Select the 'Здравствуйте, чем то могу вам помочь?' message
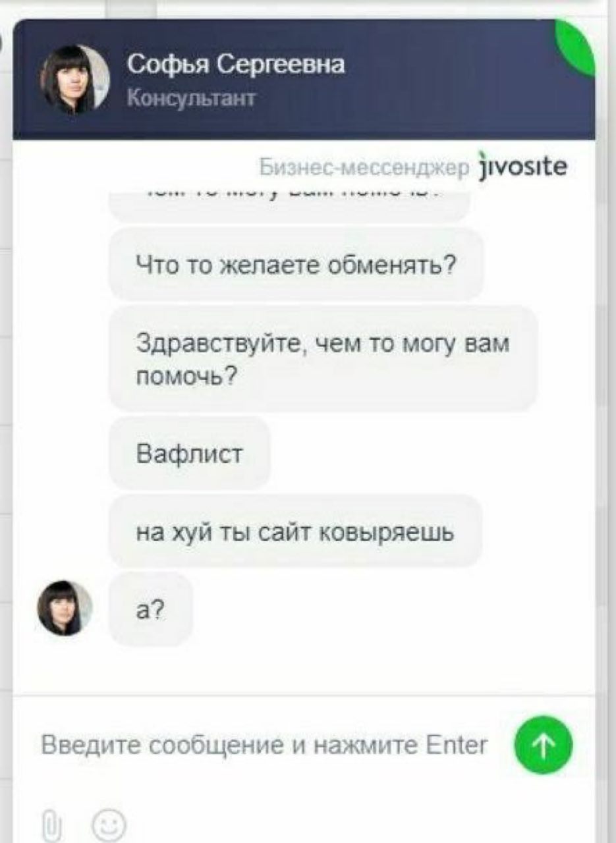Viewport: 616px width, 843px height. coord(323,358)
